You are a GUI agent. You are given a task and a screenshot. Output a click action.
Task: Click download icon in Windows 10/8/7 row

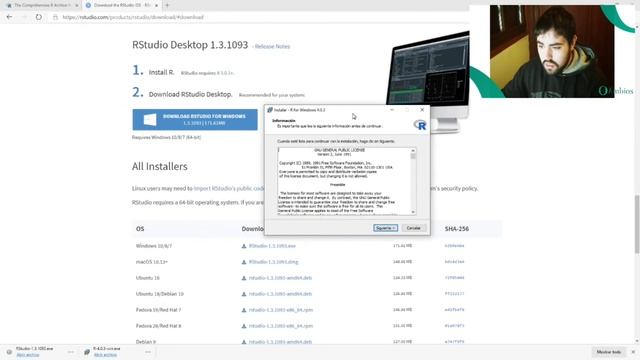(x=244, y=246)
